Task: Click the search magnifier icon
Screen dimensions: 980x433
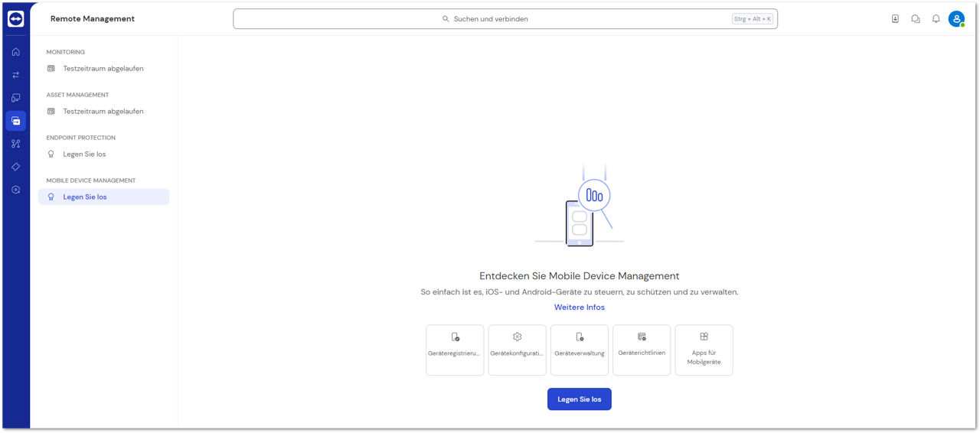Action: coord(446,19)
